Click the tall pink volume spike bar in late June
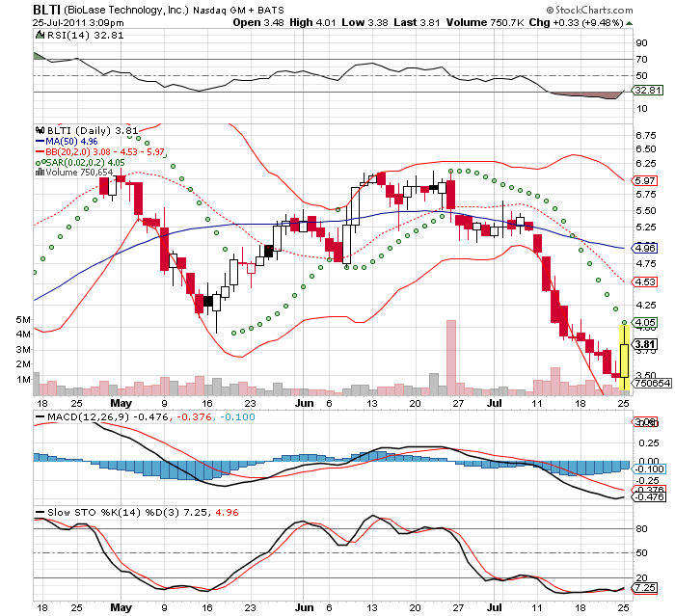 pos(450,358)
